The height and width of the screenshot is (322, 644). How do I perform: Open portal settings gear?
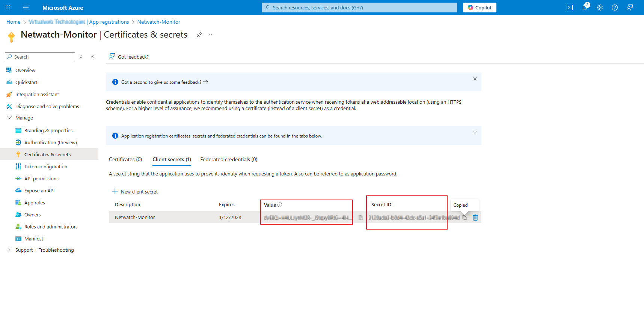click(600, 8)
